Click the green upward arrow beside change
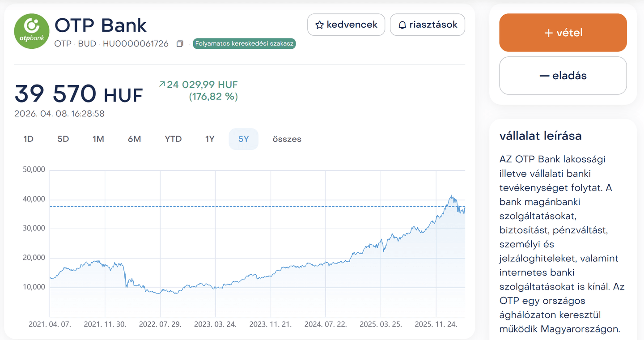This screenshot has height=340, width=644. coord(162,84)
